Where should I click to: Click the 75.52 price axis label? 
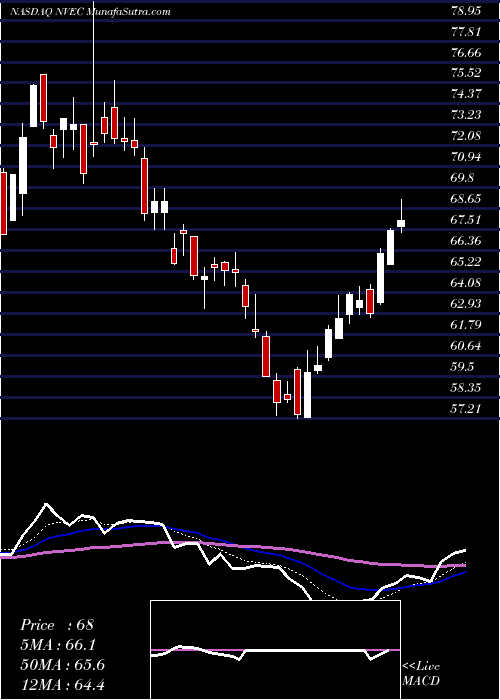[x=466, y=73]
